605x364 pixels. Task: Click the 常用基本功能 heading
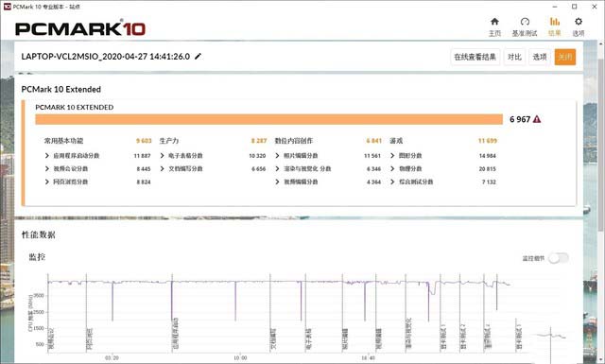click(63, 141)
